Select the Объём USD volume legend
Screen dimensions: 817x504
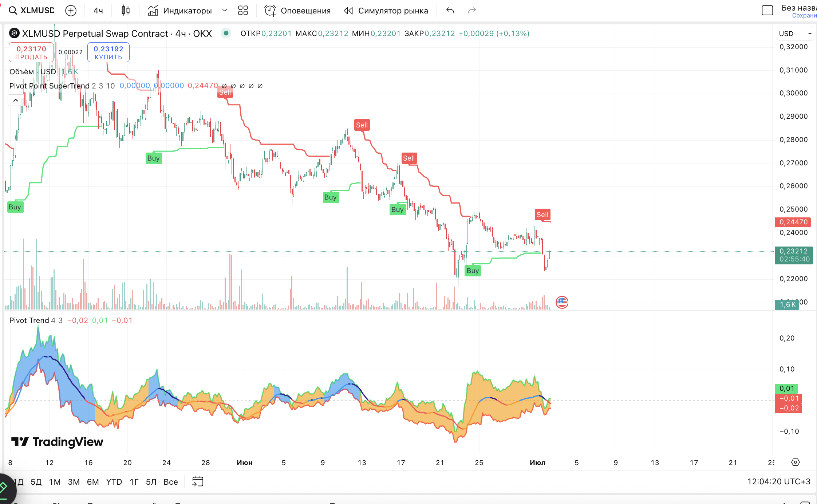(x=33, y=71)
